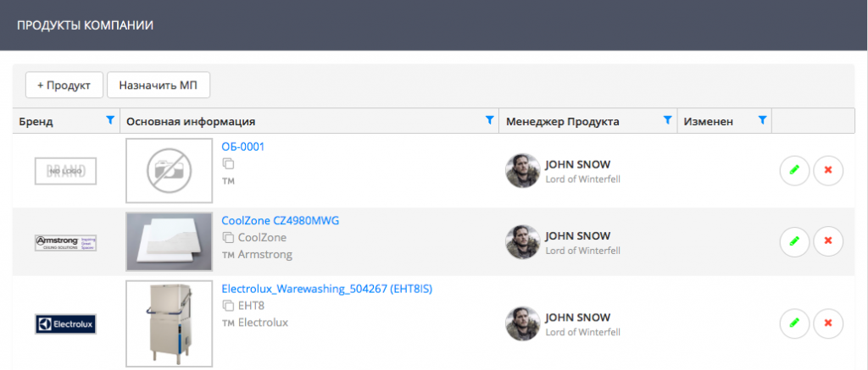Open filter for Основная информация column
Screen dimensions: 868x370
coord(489,119)
